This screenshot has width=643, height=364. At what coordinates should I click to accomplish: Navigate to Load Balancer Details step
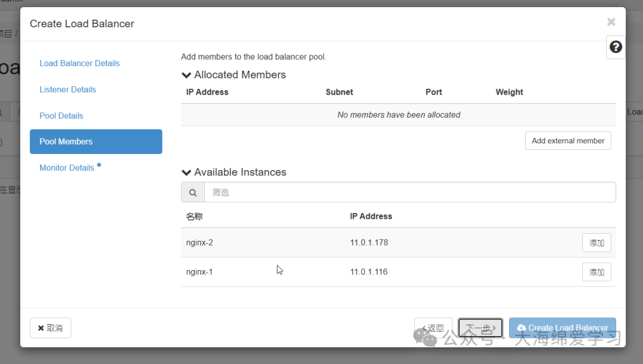pyautogui.click(x=79, y=63)
